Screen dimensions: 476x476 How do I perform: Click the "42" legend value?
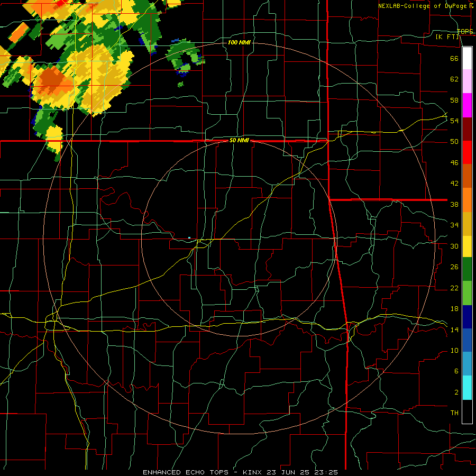pos(454,184)
